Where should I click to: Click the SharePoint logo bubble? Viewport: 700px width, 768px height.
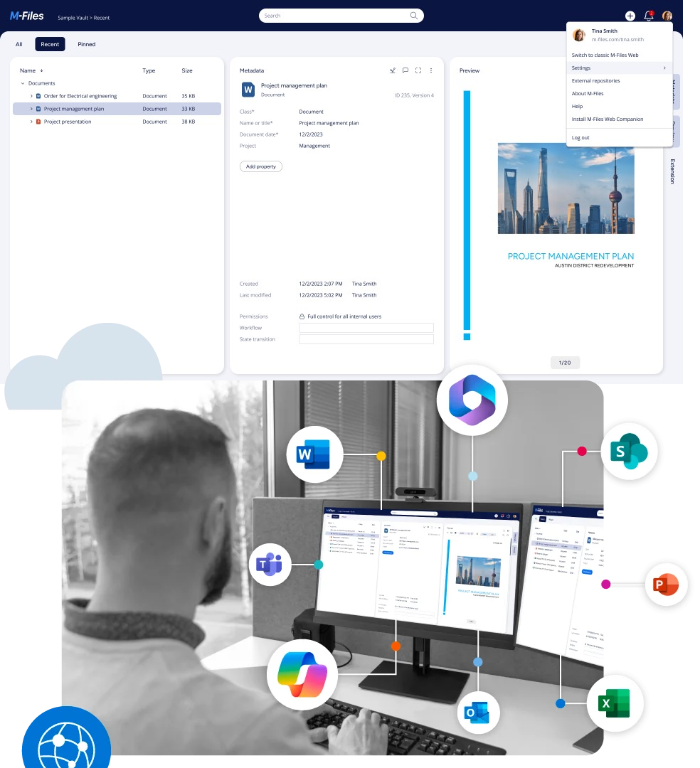(x=630, y=451)
